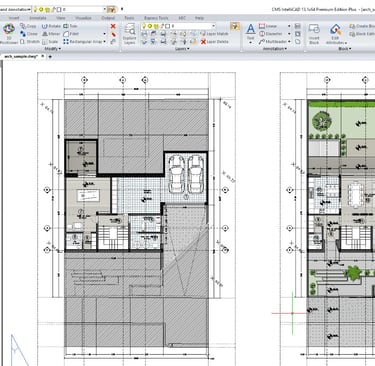375x366 pixels.
Task: Open the customize quick access toolbar arrow
Action: 122,9
